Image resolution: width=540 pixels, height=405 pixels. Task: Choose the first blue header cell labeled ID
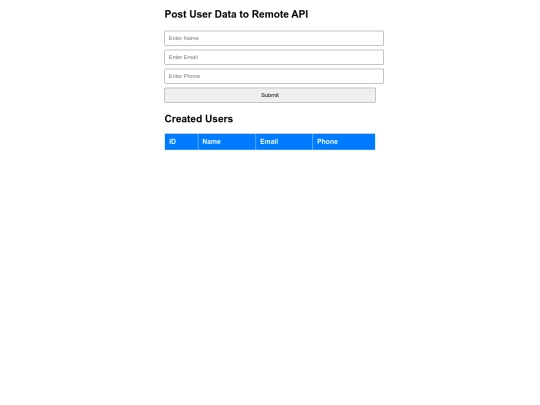[181, 142]
